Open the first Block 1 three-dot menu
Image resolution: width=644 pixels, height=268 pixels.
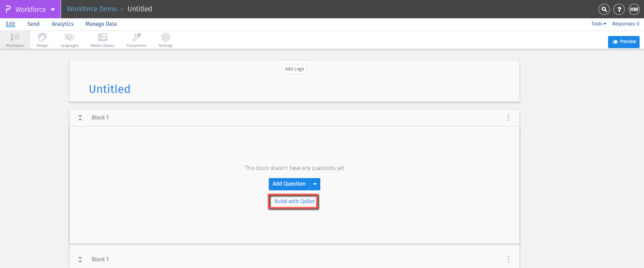click(x=508, y=117)
